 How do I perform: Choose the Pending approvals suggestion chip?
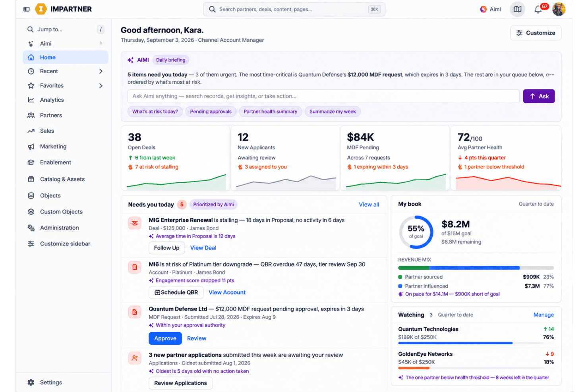pos(211,112)
